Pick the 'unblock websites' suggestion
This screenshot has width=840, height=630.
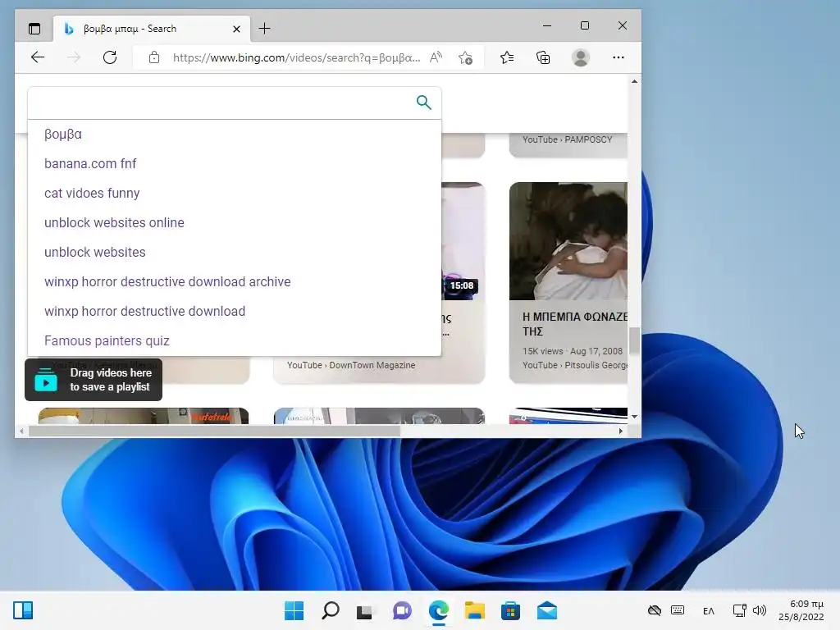click(95, 252)
